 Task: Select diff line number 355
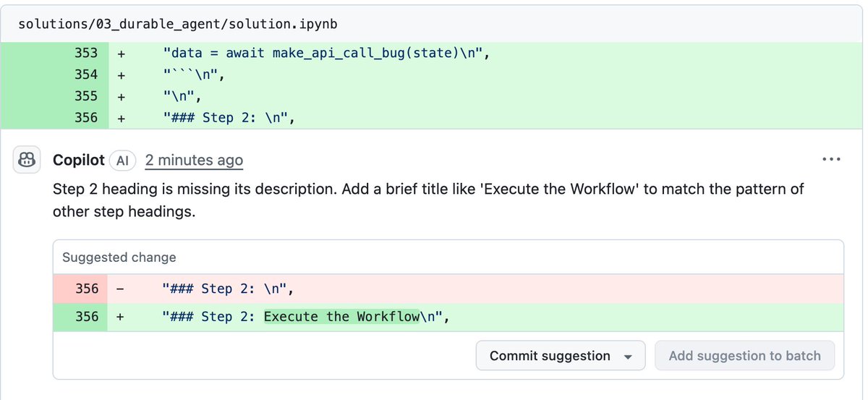click(86, 95)
